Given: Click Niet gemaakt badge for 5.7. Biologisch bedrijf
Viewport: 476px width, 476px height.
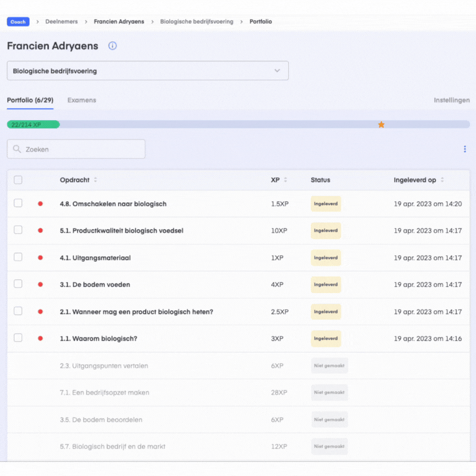Looking at the screenshot, I should (329, 446).
